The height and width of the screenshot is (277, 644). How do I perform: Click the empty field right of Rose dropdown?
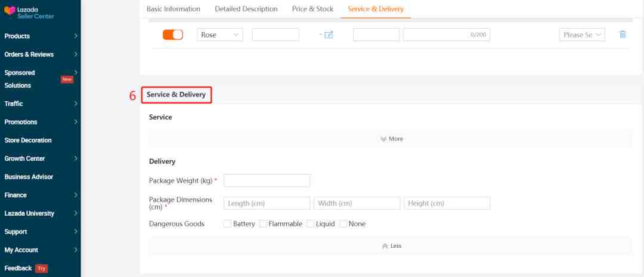click(275, 35)
